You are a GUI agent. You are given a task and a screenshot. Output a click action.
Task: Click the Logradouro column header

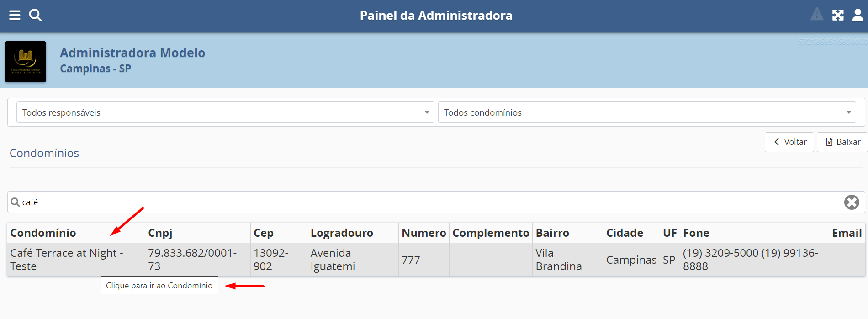point(342,233)
